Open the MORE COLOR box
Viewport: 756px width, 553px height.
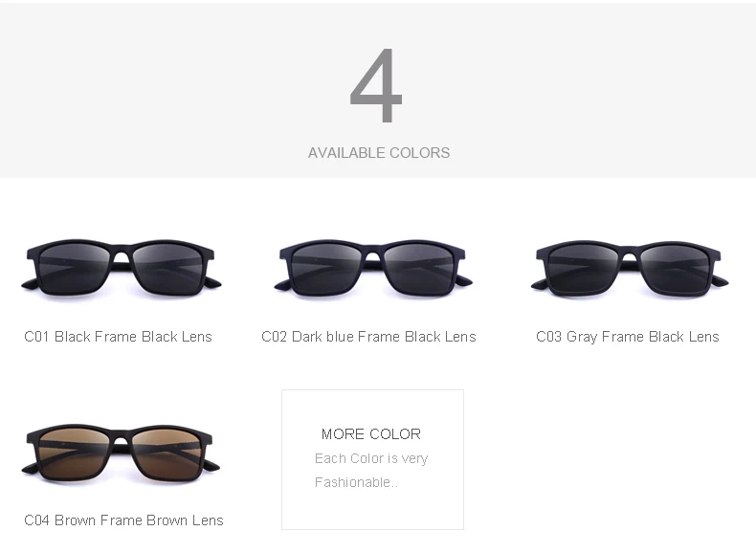(372, 459)
